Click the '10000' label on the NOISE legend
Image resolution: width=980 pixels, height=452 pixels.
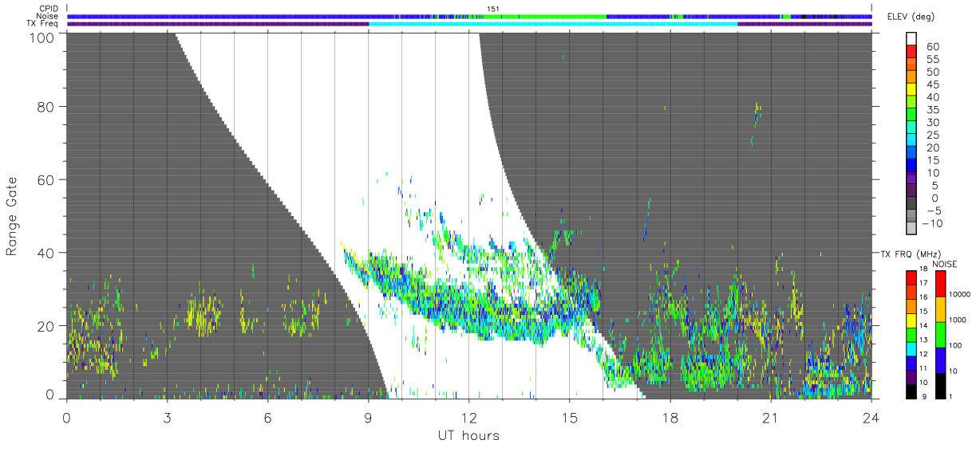click(x=959, y=294)
